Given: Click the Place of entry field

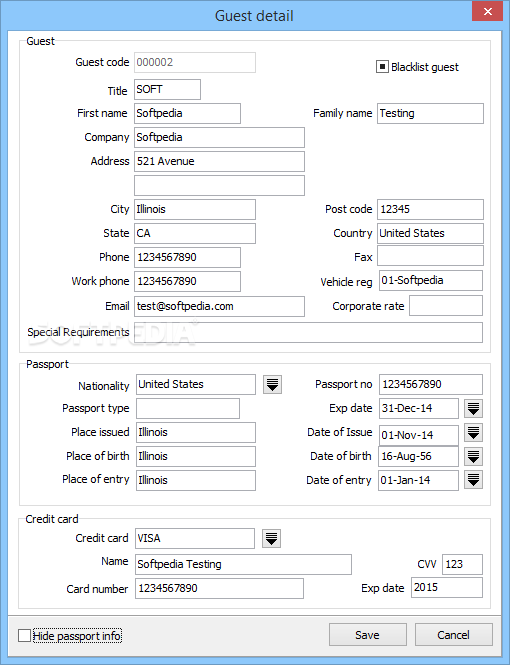Looking at the screenshot, I should (196, 481).
